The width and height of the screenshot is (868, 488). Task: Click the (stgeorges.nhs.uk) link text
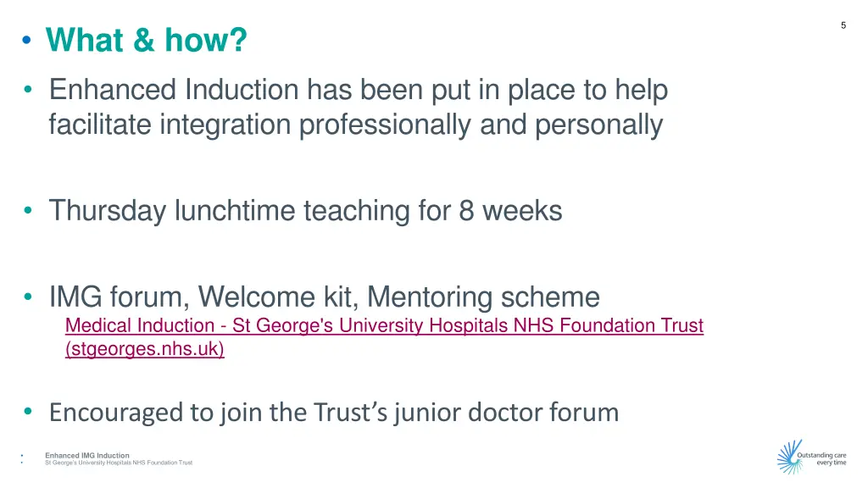144,349
